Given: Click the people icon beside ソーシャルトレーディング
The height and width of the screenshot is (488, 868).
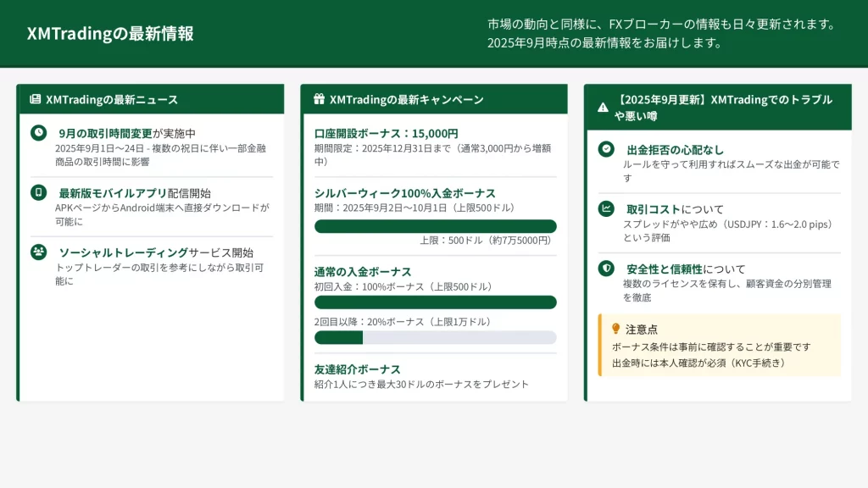Looking at the screenshot, I should [38, 252].
